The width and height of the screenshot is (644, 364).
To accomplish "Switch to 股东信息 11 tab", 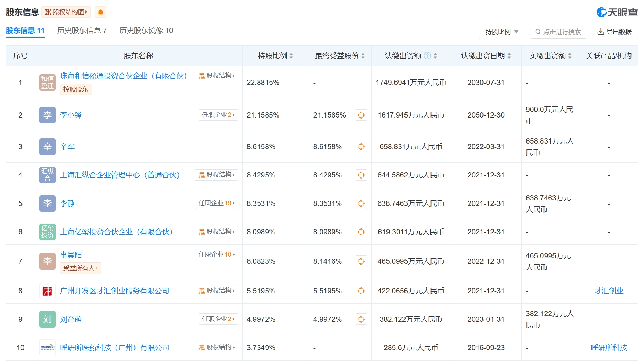I will [25, 31].
